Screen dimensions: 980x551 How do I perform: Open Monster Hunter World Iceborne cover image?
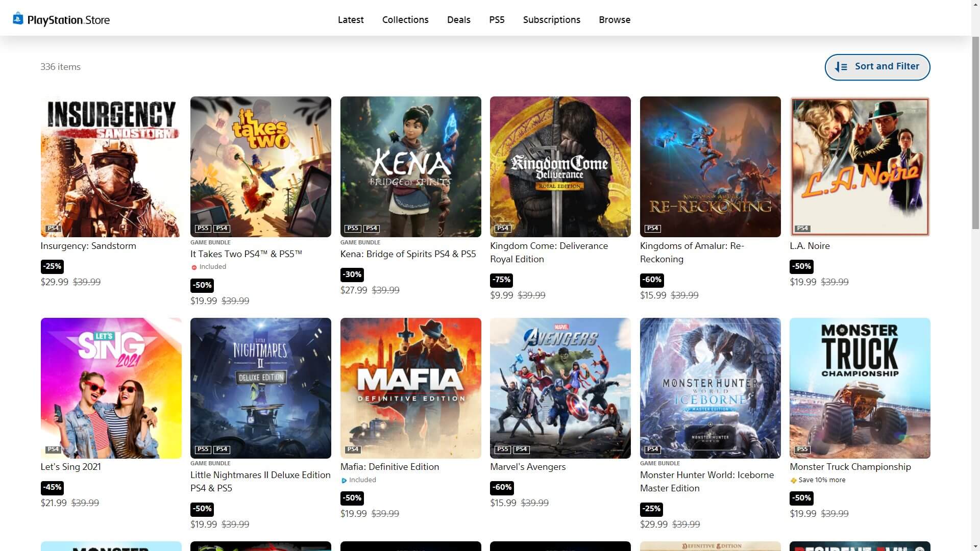pos(710,388)
